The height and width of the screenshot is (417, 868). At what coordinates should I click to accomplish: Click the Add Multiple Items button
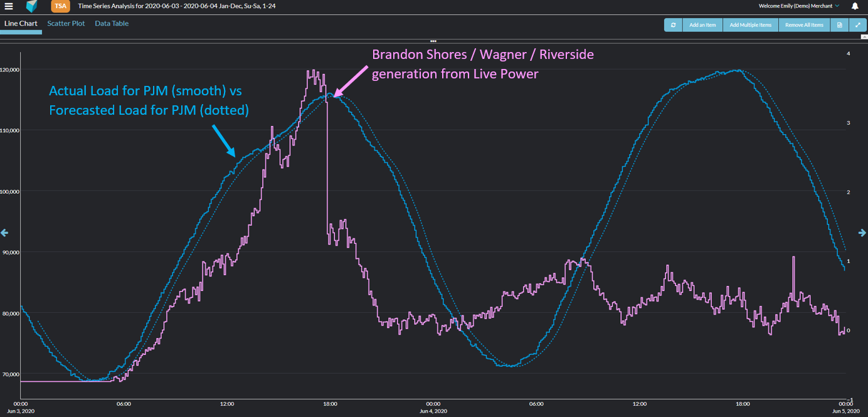[x=751, y=25]
